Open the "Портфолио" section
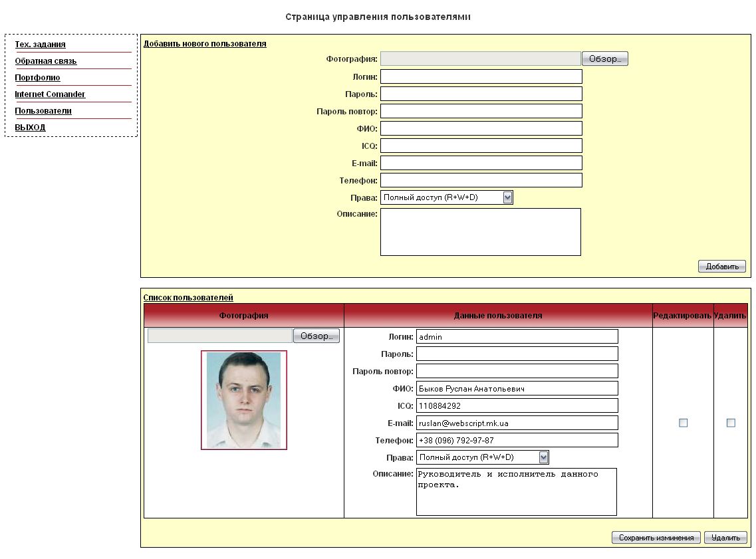 coord(37,77)
